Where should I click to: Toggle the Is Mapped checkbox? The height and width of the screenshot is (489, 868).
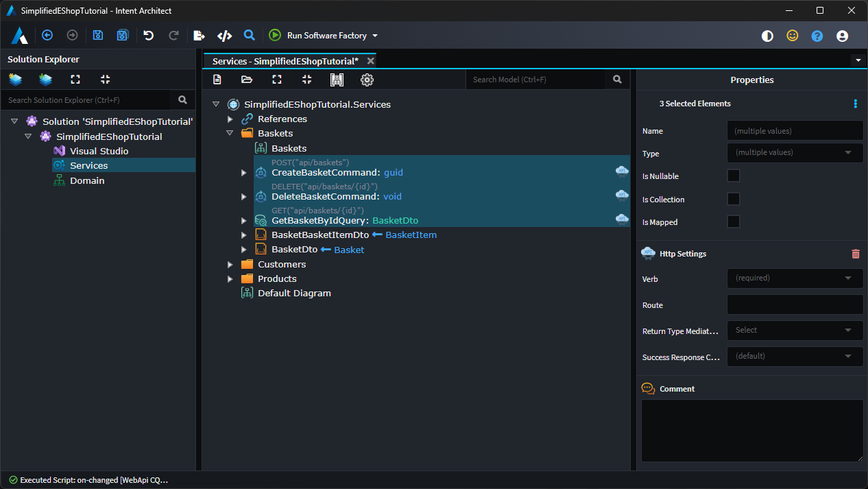tap(734, 222)
